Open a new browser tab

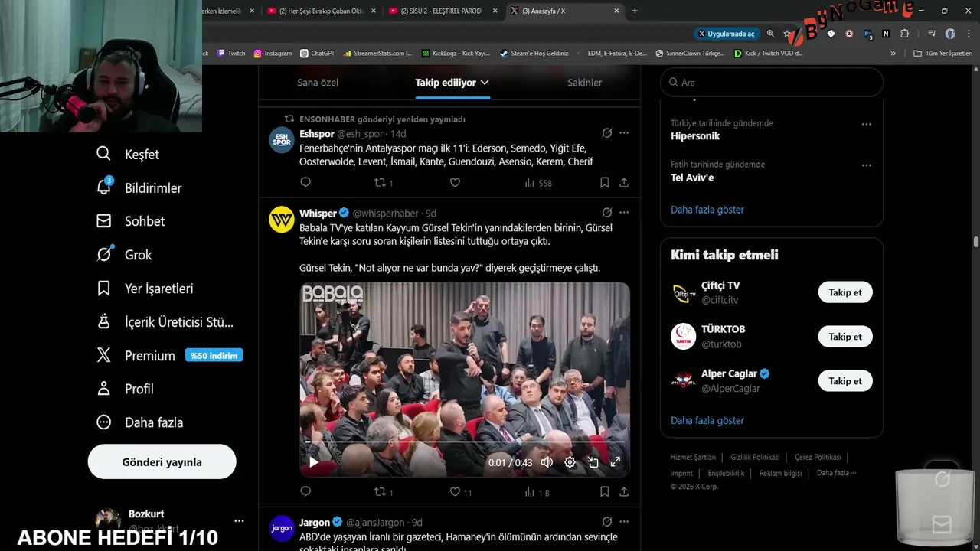[x=635, y=11]
